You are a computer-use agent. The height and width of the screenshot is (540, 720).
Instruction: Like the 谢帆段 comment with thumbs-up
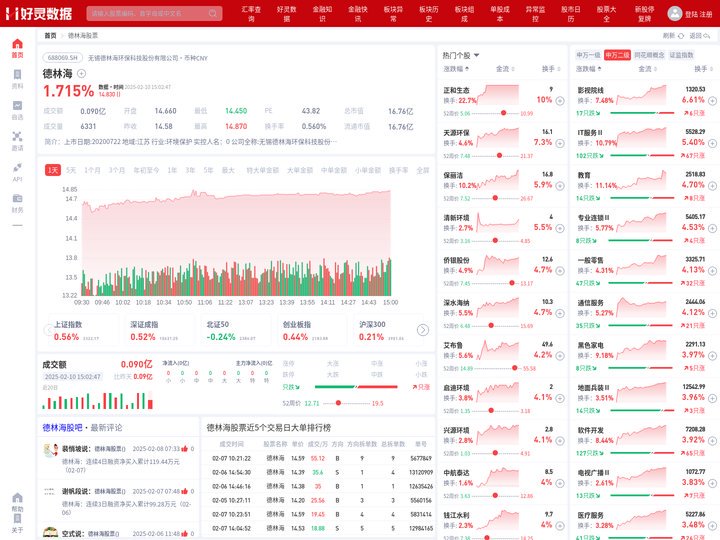point(185,491)
